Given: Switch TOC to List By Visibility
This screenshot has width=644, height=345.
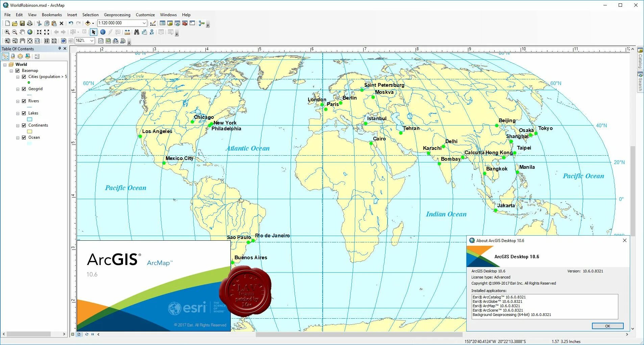Looking at the screenshot, I should (x=20, y=56).
